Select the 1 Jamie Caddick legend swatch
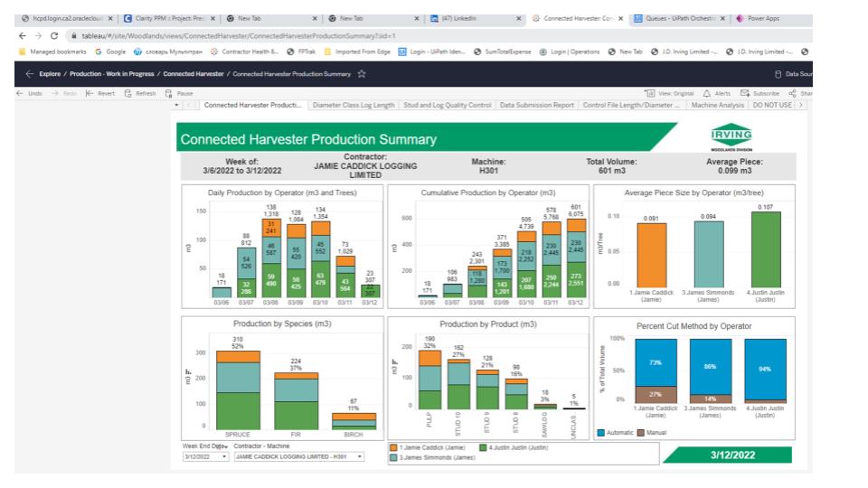The image size is (868, 488). pos(393,447)
